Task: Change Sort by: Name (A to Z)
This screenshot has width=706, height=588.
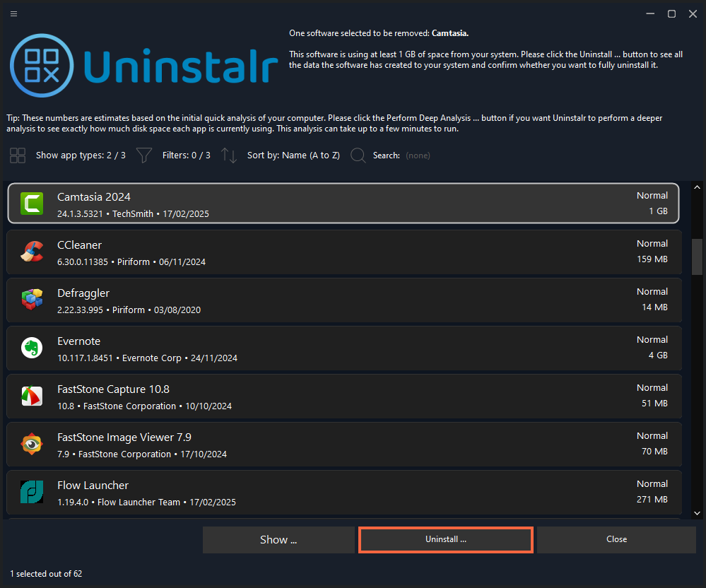Action: (x=293, y=155)
